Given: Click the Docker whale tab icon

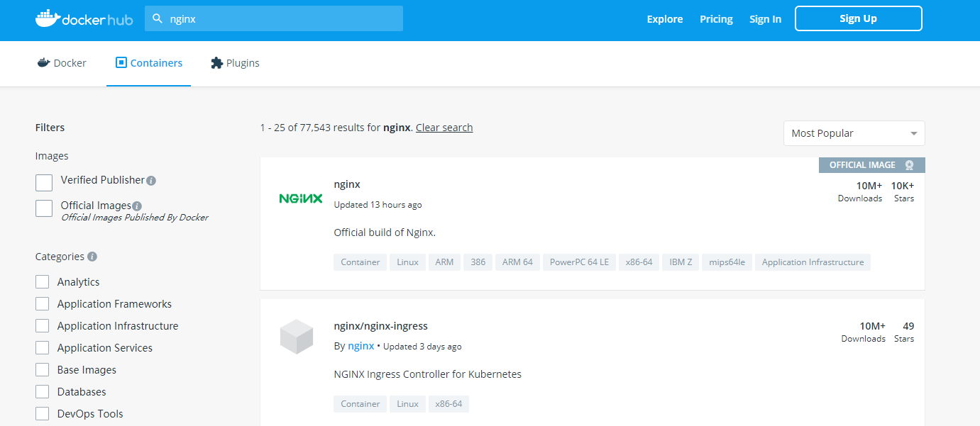Looking at the screenshot, I should point(43,62).
